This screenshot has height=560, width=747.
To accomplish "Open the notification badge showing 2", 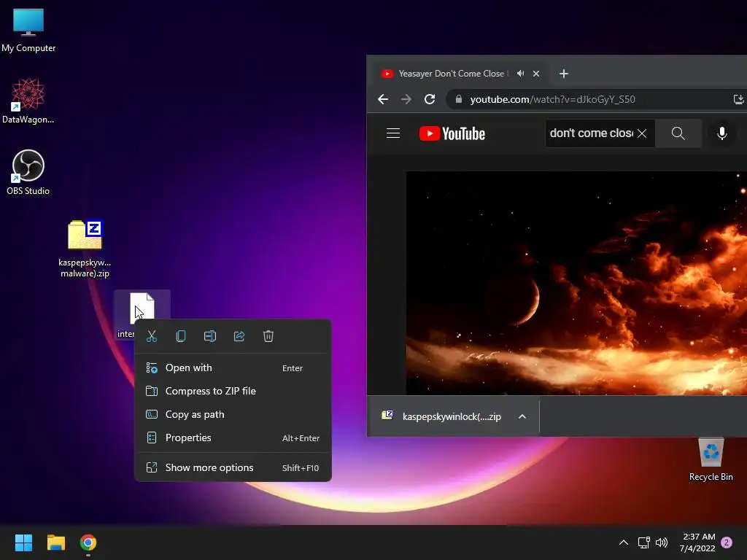I will (x=727, y=542).
